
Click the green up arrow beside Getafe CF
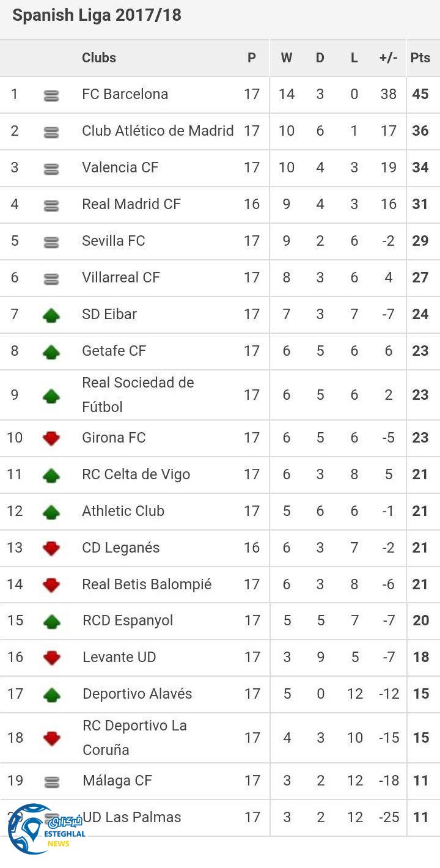coord(51,352)
